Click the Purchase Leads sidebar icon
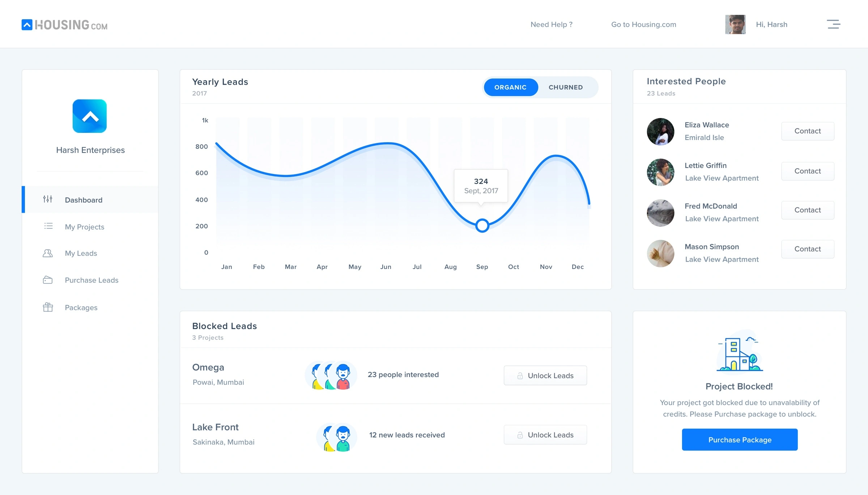 click(48, 280)
